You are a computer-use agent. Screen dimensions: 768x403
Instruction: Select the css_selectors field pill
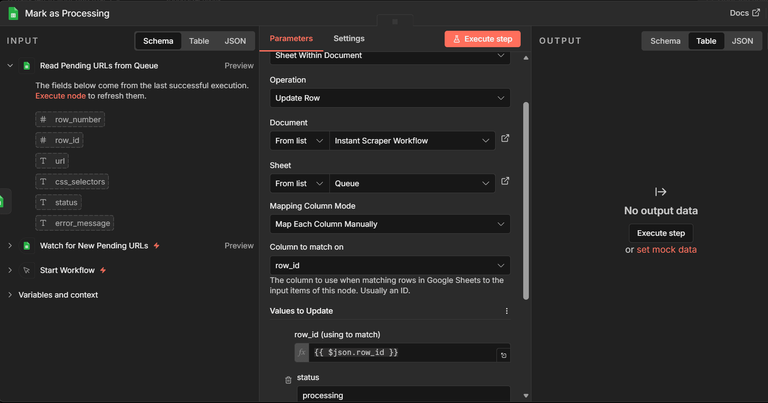[72, 182]
